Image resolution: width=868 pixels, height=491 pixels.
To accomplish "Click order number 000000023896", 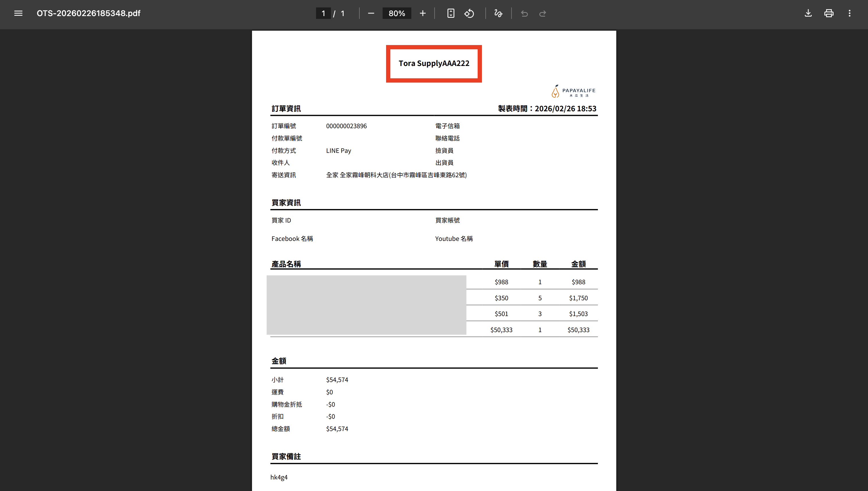I will (346, 126).
